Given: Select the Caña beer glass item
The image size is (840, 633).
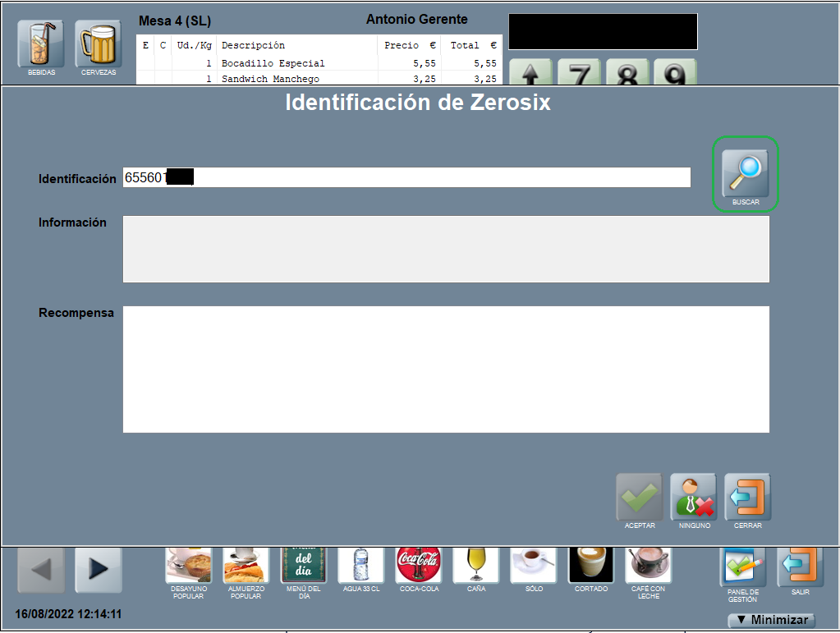Looking at the screenshot, I should (475, 565).
